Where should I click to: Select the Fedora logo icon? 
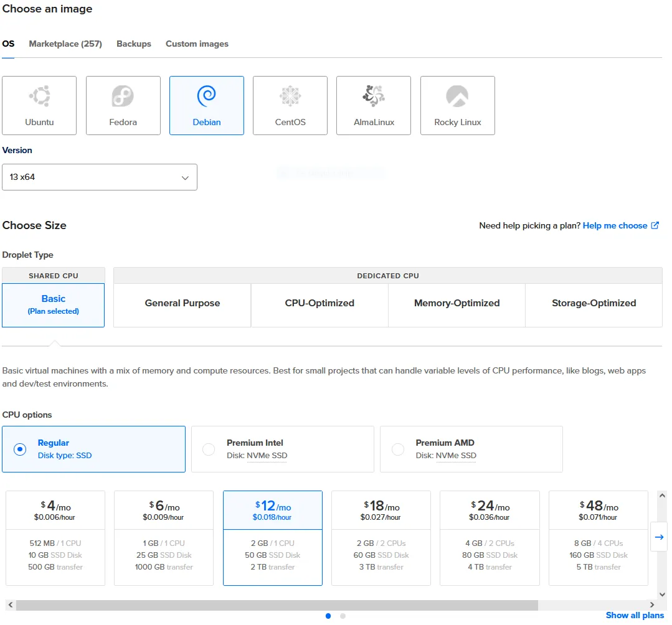123,96
